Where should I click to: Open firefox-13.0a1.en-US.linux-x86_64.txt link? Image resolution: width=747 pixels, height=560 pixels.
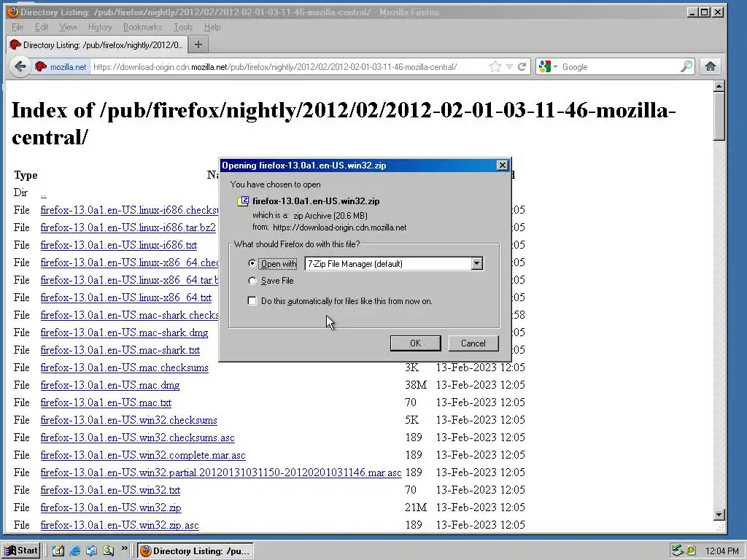pyautogui.click(x=125, y=297)
